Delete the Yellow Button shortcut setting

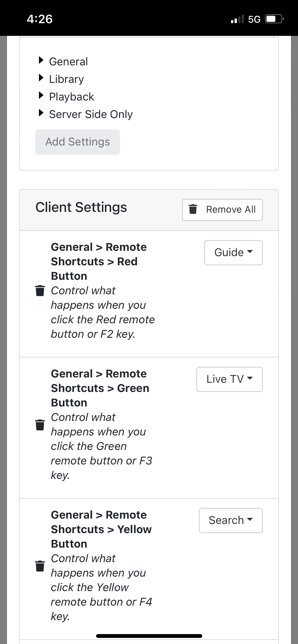(x=40, y=566)
